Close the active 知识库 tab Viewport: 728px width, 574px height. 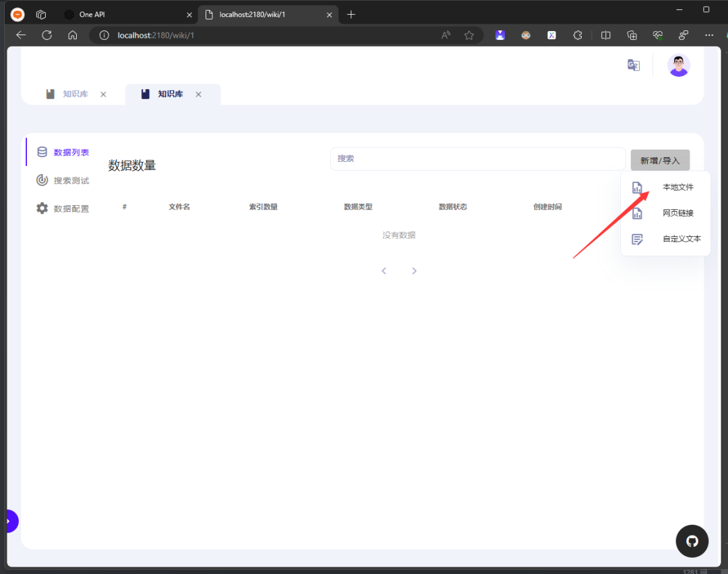[198, 94]
